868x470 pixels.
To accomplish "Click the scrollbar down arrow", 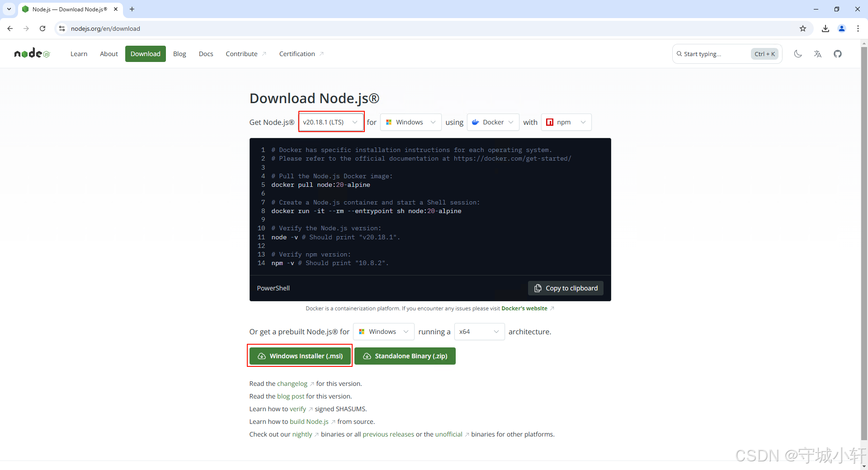I will pyautogui.click(x=864, y=466).
